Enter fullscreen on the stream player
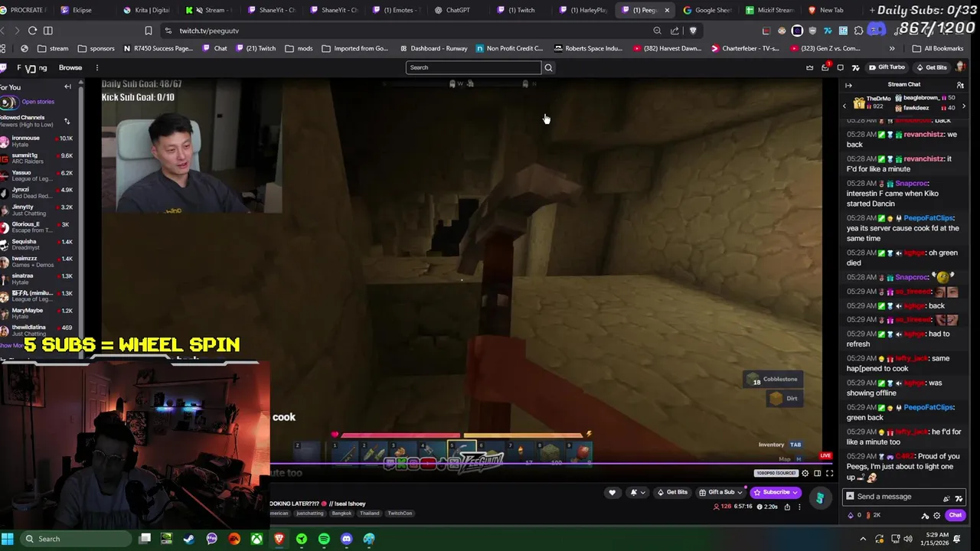 pos(829,473)
